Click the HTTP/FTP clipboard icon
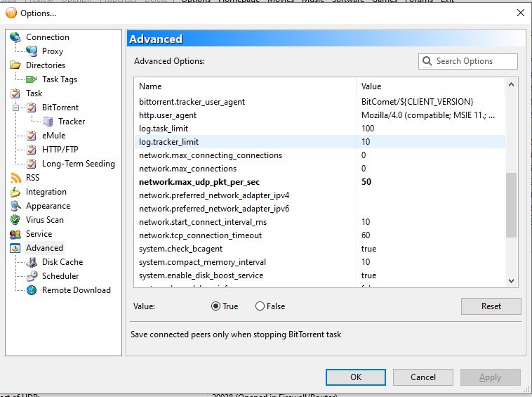Image resolution: width=532 pixels, height=397 pixels. [x=32, y=150]
